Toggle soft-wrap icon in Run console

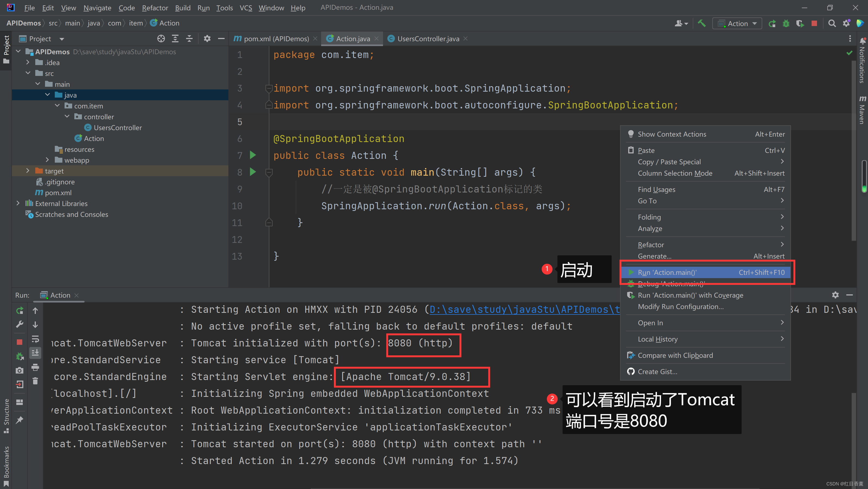click(x=35, y=339)
